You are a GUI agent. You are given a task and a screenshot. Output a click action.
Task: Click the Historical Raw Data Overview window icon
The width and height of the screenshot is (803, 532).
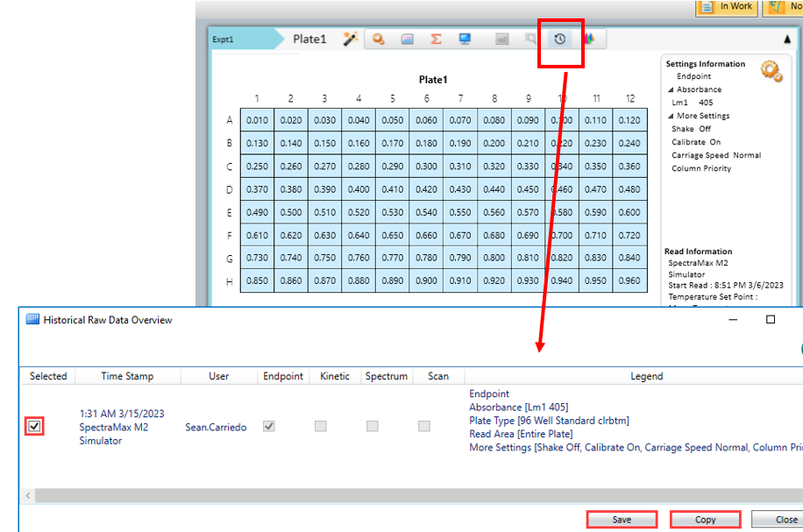(32, 320)
